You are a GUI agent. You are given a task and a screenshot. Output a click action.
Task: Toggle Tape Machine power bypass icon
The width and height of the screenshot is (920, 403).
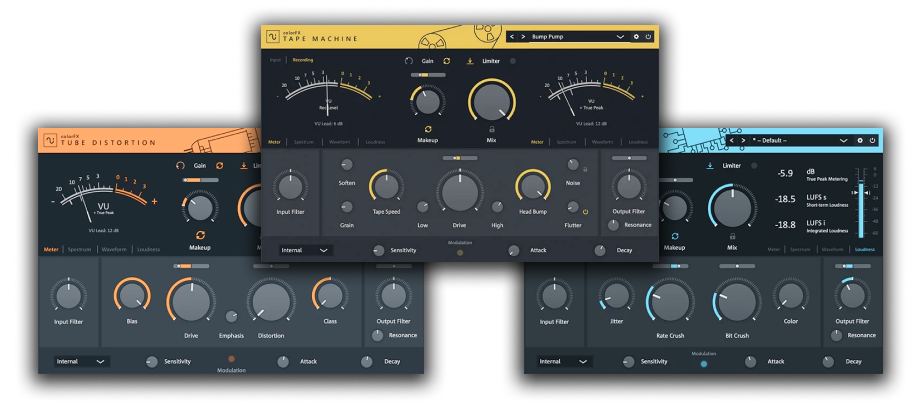[648, 37]
